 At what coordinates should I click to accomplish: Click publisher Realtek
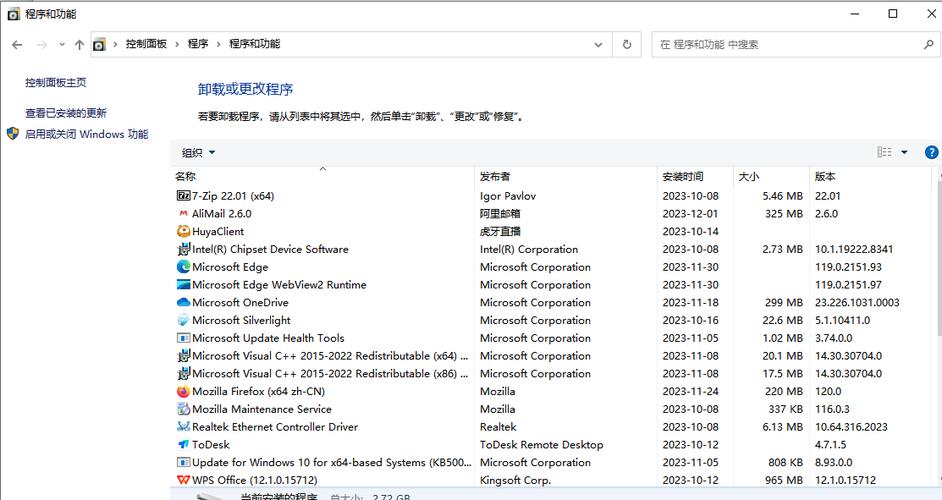click(x=498, y=427)
